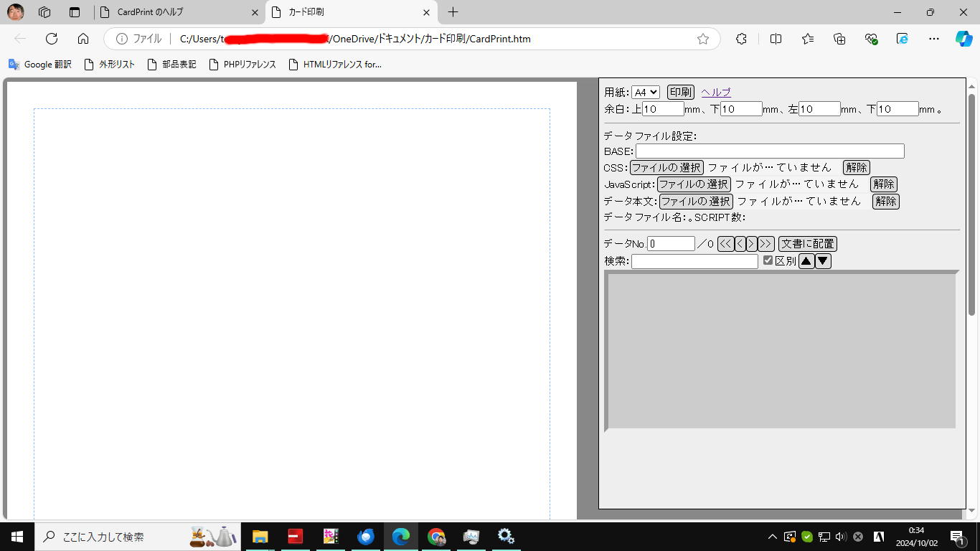Open the browser extensions icon
The height and width of the screenshot is (551, 980).
[x=741, y=39]
